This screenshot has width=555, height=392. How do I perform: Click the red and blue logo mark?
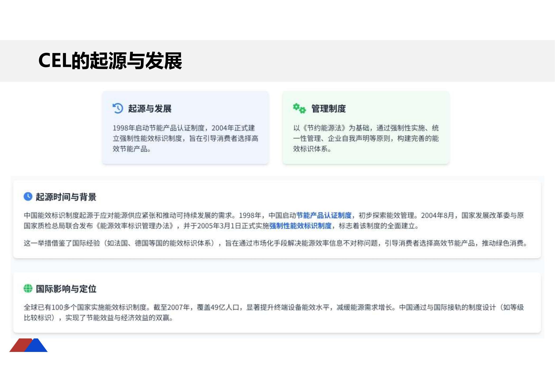tap(28, 345)
